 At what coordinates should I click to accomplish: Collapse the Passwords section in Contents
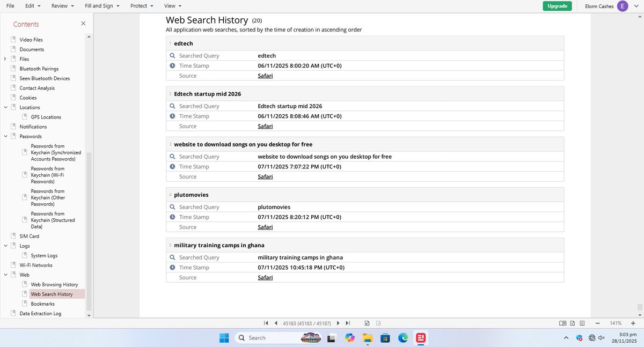[x=5, y=136]
